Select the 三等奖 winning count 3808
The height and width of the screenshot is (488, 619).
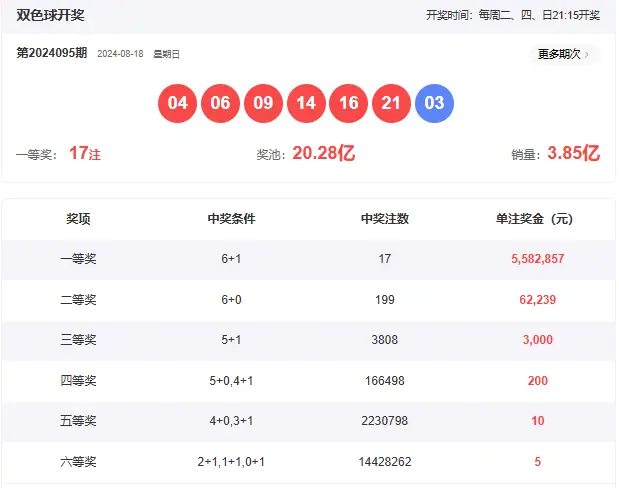pos(384,339)
